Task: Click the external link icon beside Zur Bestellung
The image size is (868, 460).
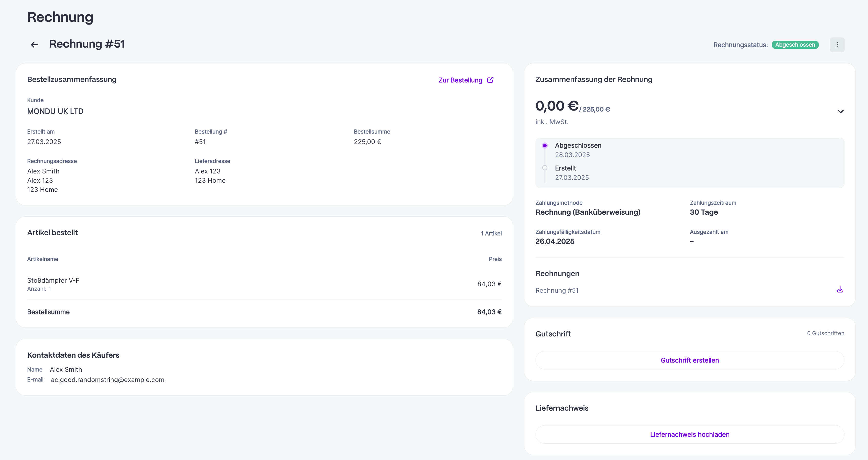Action: pos(490,80)
